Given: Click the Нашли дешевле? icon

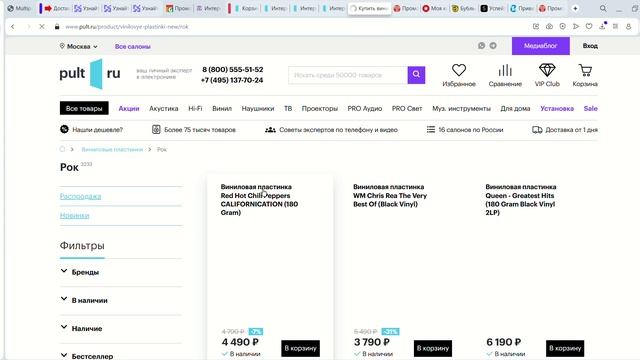Looking at the screenshot, I should (x=64, y=129).
